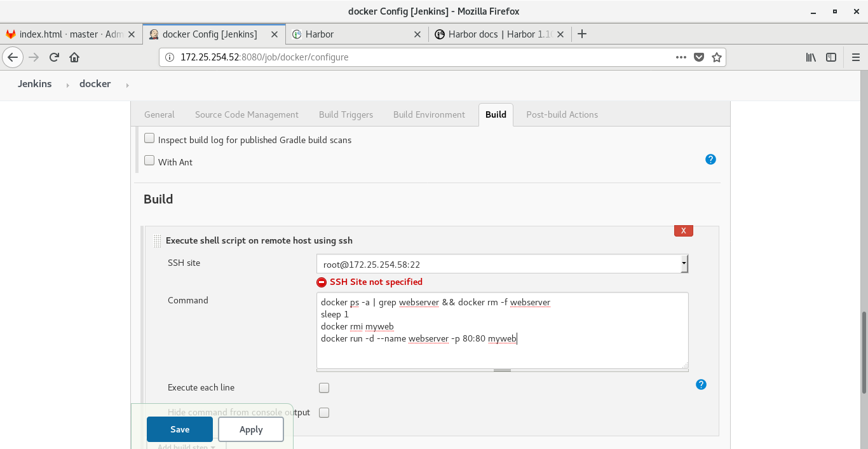
Task: Click the 'sleep 1' command line
Action: [x=335, y=314]
